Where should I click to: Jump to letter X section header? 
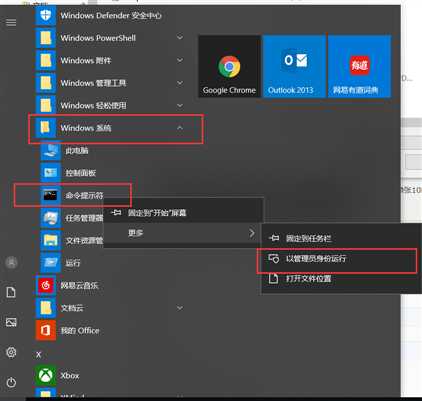pyautogui.click(x=39, y=355)
